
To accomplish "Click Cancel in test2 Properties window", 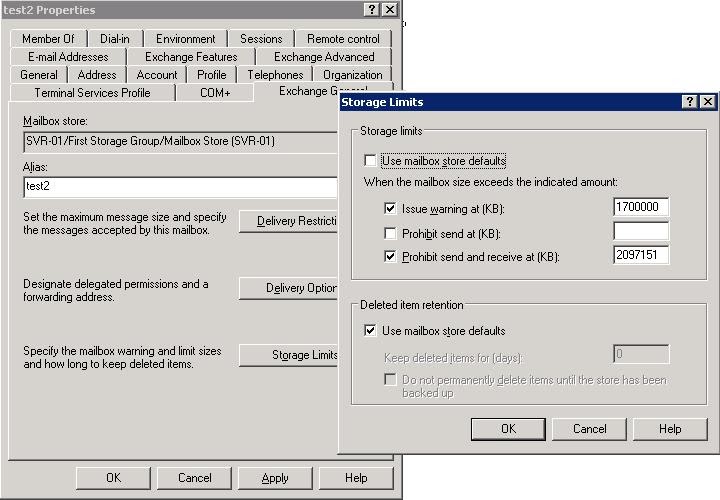I will (195, 478).
